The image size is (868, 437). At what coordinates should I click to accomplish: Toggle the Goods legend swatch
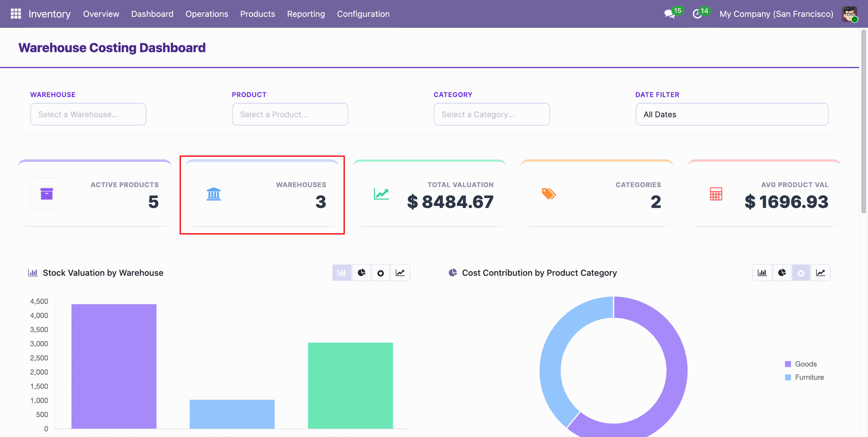pos(788,364)
